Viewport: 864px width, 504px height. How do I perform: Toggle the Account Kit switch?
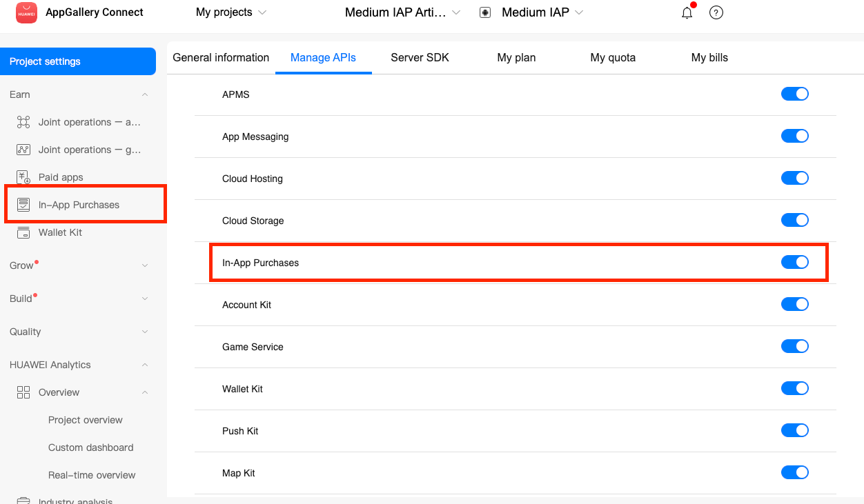click(795, 304)
